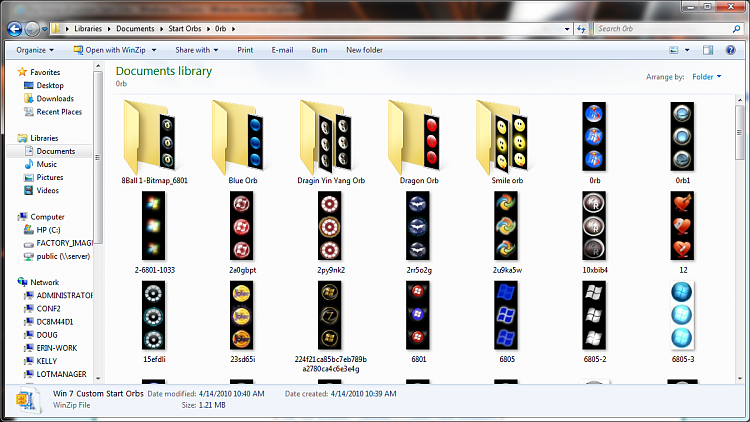Open the view options dropdown arrow
This screenshot has width=750, height=422.
[687, 50]
